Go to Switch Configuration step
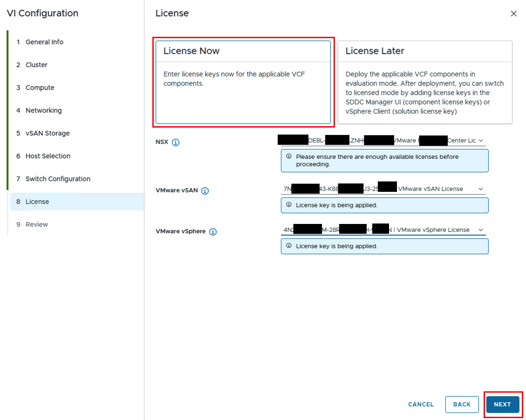The image size is (526, 420). point(58,179)
